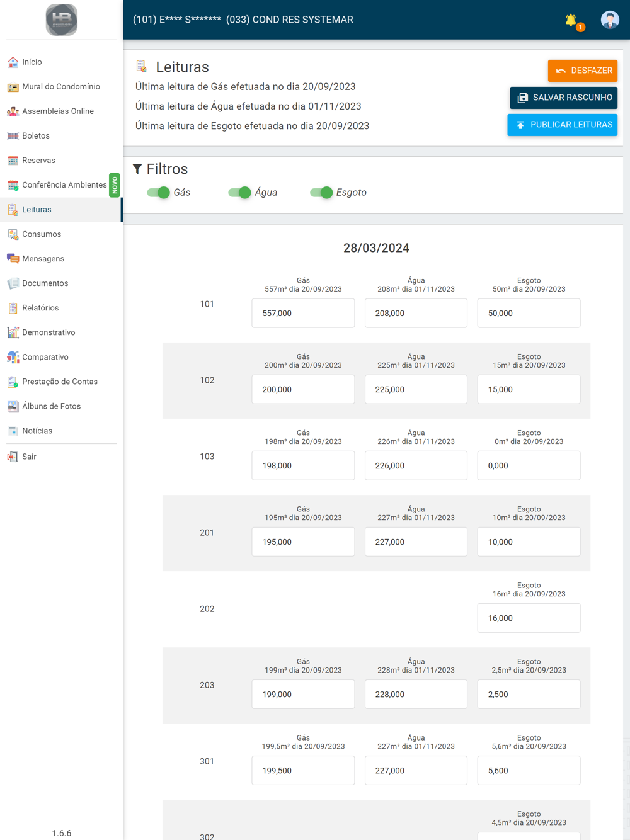This screenshot has height=840, width=630.
Task: Open Mensagens menu item
Action: pos(61,258)
